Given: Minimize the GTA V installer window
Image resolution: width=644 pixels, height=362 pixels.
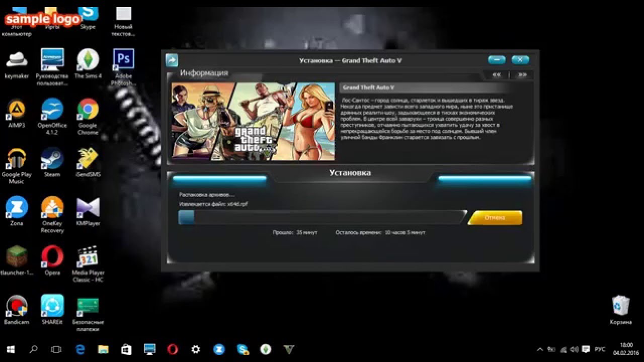Looking at the screenshot, I should (x=497, y=60).
